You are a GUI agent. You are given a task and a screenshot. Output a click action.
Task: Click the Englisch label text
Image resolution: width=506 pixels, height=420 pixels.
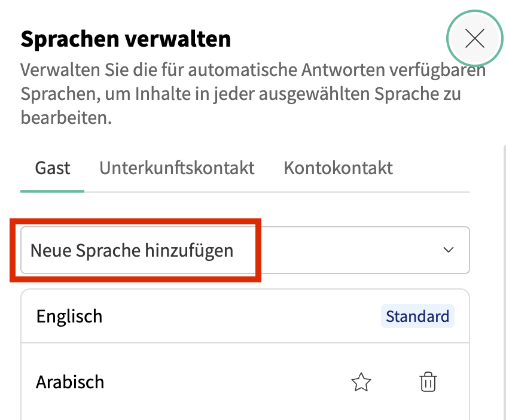pos(69,316)
